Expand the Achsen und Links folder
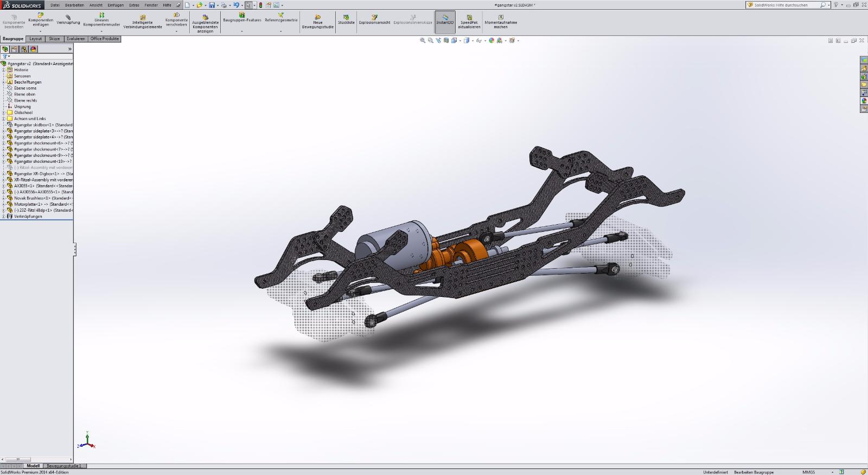 click(4, 118)
